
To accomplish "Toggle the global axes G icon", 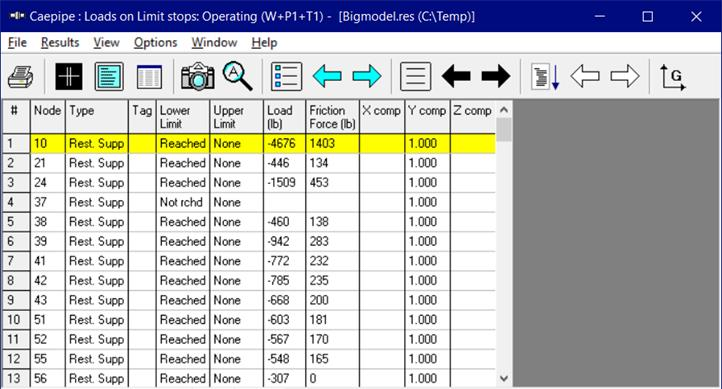I will pos(672,76).
